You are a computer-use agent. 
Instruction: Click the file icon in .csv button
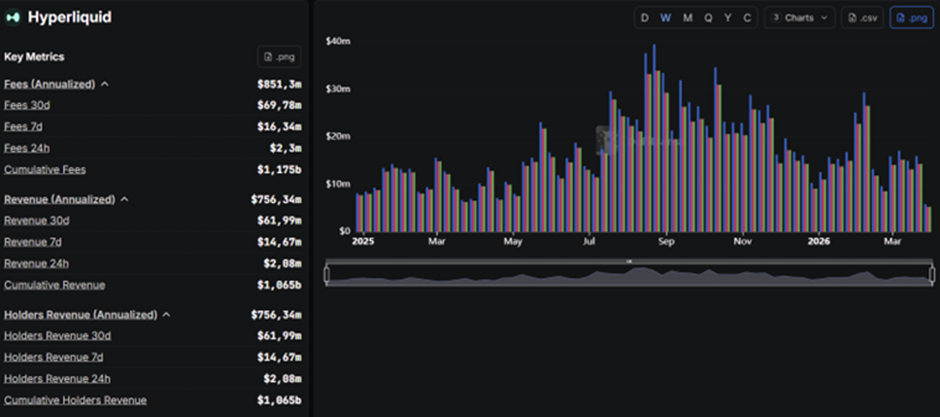[852, 18]
